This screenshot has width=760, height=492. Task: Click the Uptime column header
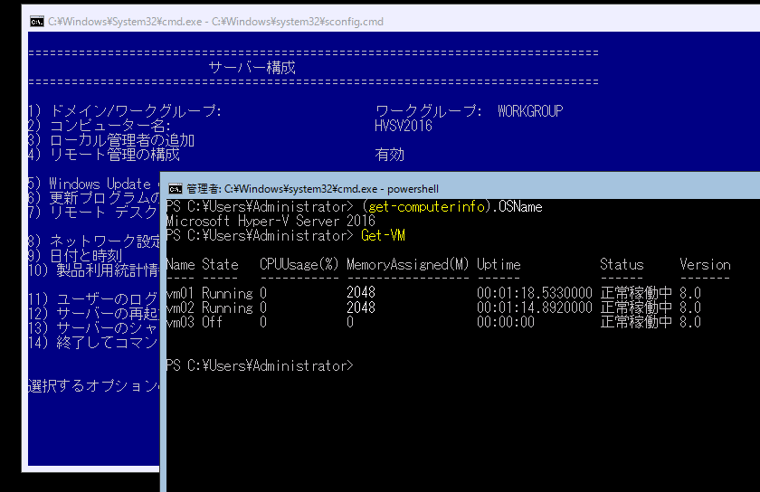(x=499, y=264)
